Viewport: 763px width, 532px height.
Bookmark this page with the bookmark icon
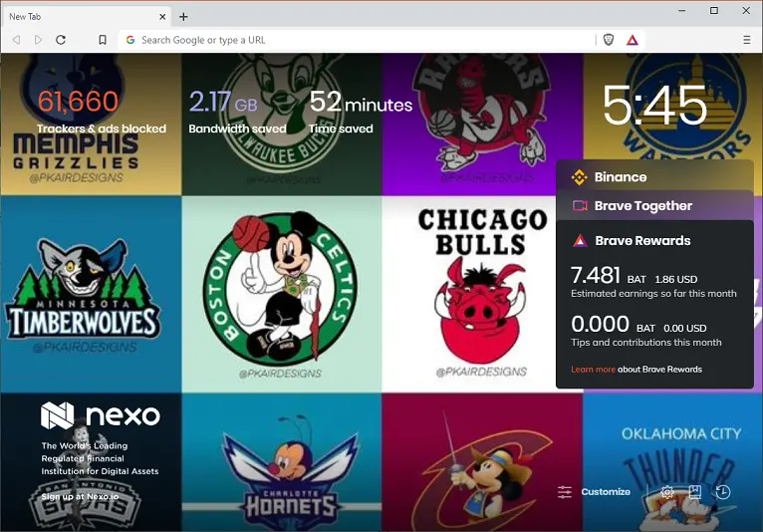(103, 40)
